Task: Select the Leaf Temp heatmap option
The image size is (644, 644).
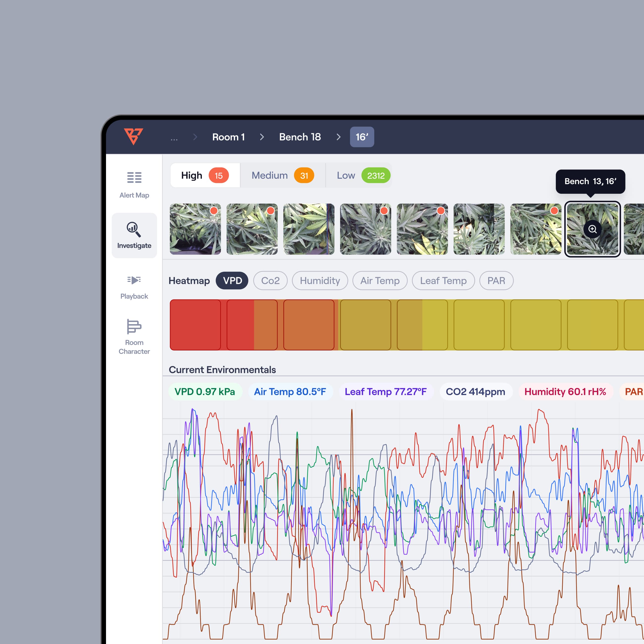Action: pos(443,281)
